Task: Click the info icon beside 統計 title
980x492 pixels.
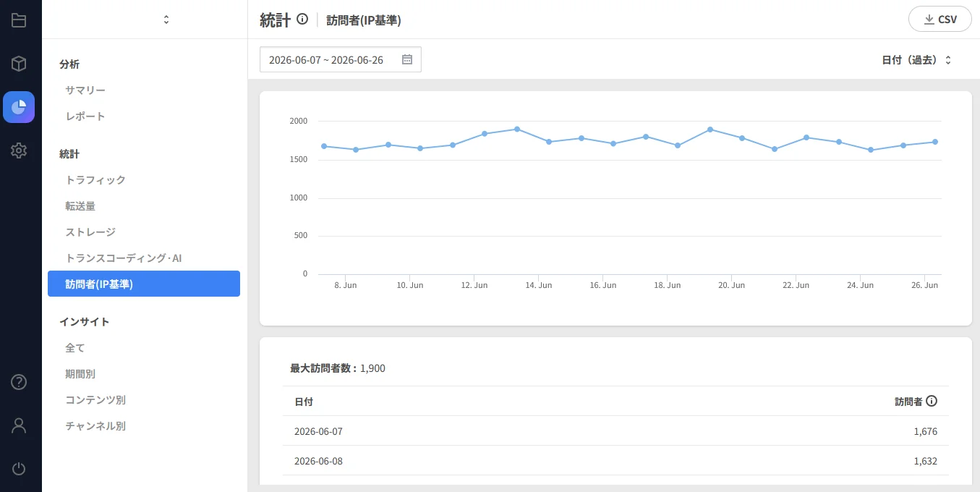Action: pos(303,19)
